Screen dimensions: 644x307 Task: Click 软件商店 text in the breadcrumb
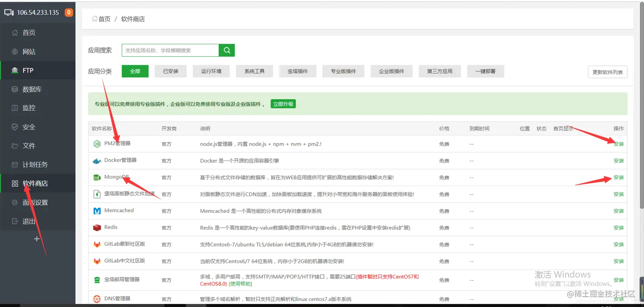(133, 19)
